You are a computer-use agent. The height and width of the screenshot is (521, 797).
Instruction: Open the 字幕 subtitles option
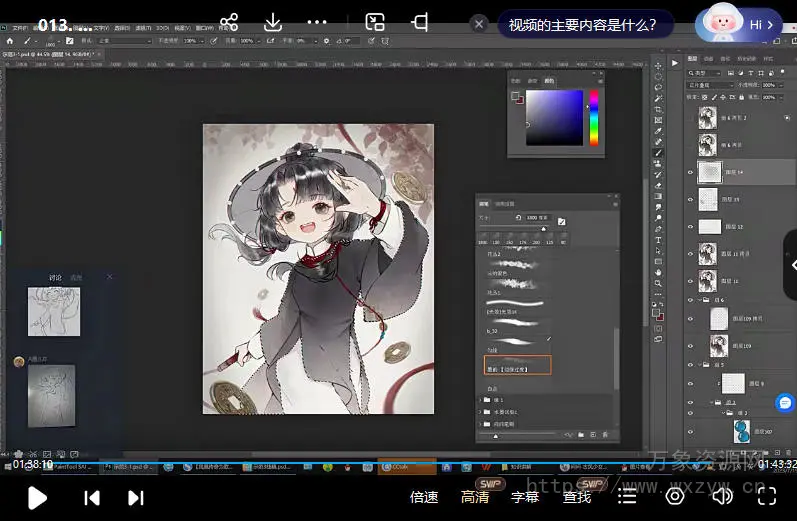(525, 497)
